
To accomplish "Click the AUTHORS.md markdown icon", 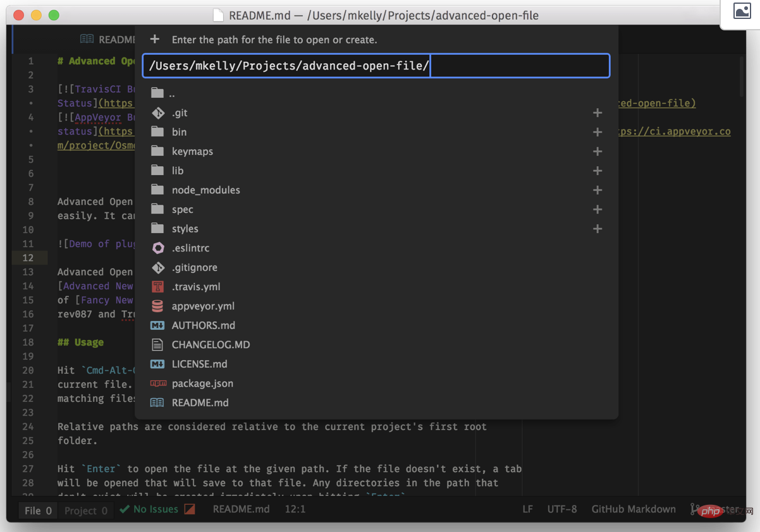I will point(157,325).
